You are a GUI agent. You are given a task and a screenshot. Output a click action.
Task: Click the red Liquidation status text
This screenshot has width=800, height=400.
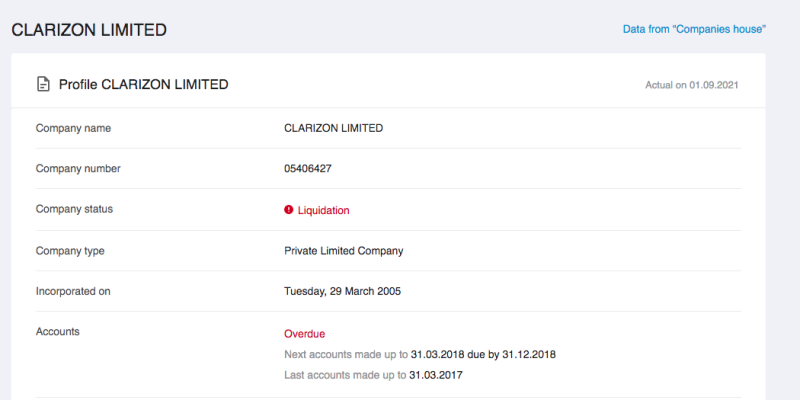point(323,210)
